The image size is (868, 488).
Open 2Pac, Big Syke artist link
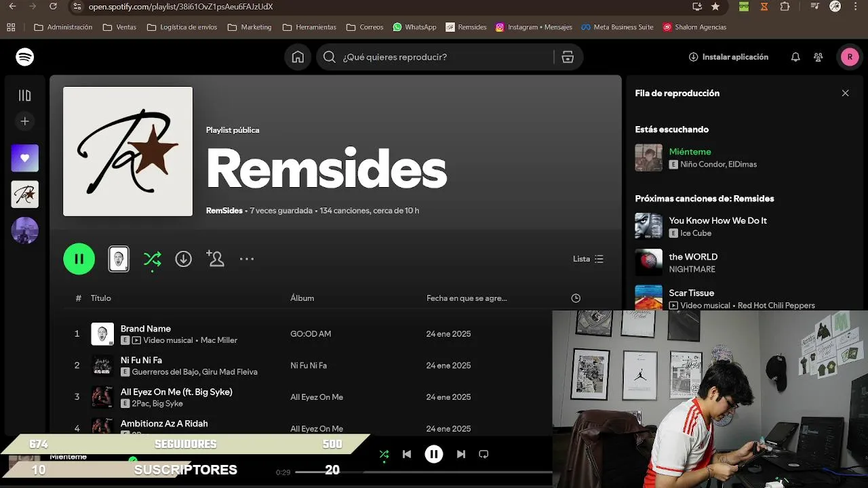click(157, 403)
